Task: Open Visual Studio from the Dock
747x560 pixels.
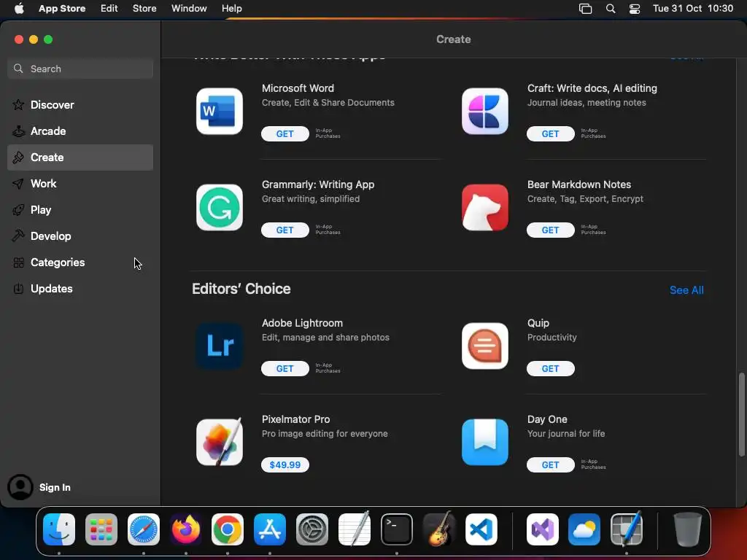Action: [542, 529]
